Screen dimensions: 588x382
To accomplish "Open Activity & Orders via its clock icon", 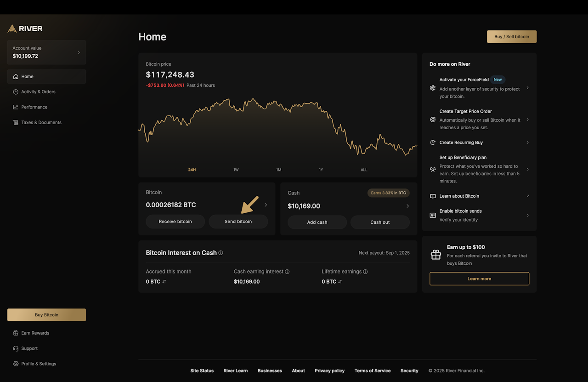I will [x=16, y=92].
